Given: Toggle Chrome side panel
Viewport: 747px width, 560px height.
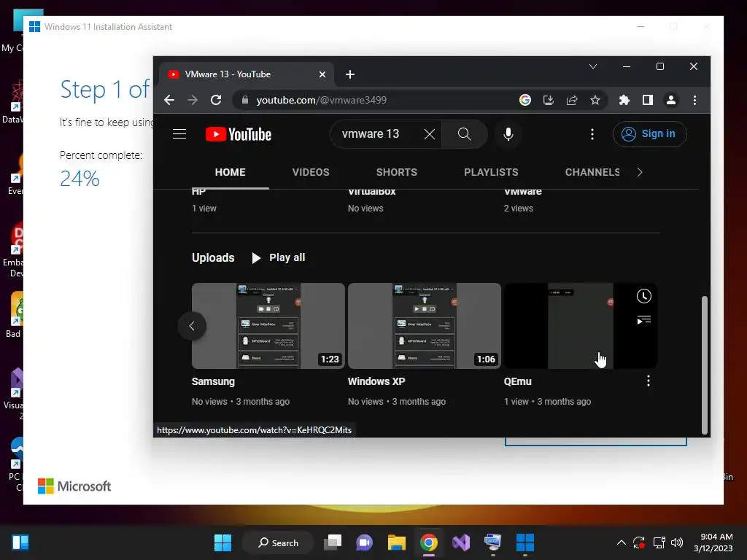Looking at the screenshot, I should pos(648,100).
